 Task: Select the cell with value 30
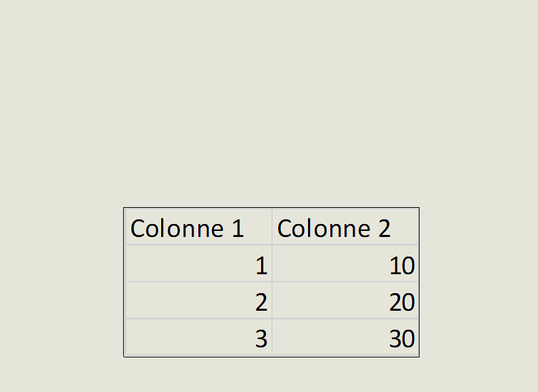tap(345, 338)
